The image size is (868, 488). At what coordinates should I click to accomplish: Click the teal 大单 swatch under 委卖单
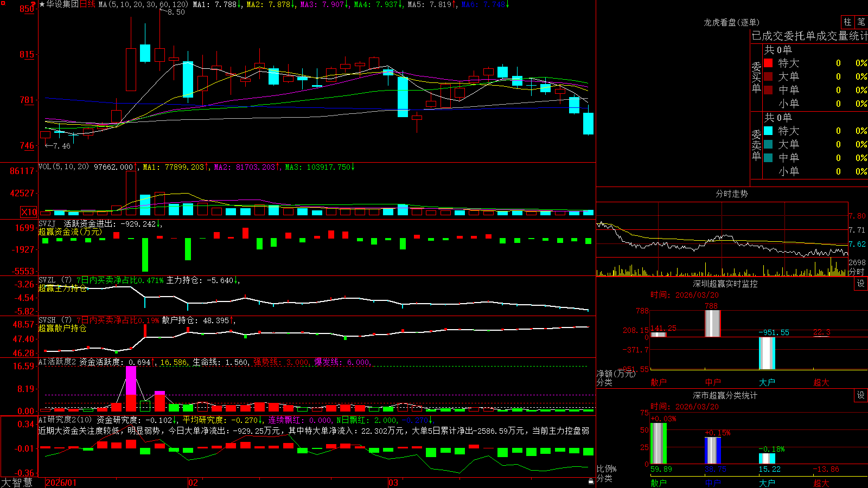(768, 144)
